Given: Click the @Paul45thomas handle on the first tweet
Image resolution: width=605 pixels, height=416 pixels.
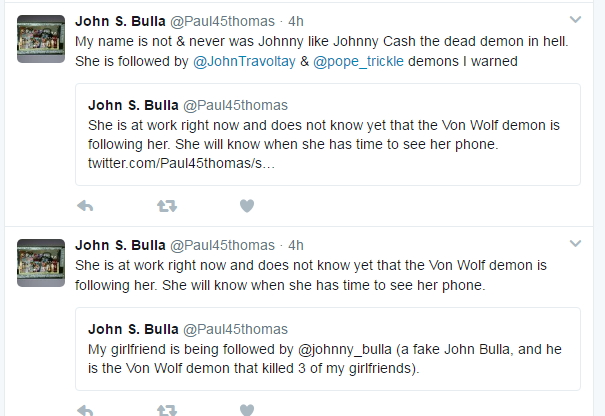Looking at the screenshot, I should [x=223, y=21].
